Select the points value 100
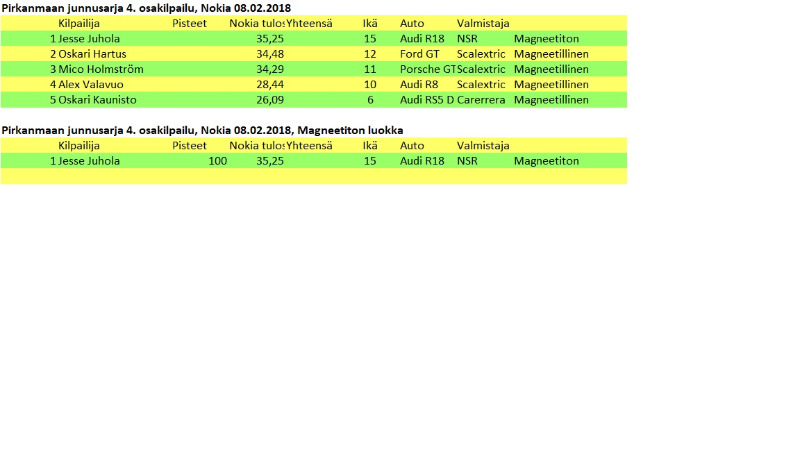The image size is (800, 450). tap(217, 161)
